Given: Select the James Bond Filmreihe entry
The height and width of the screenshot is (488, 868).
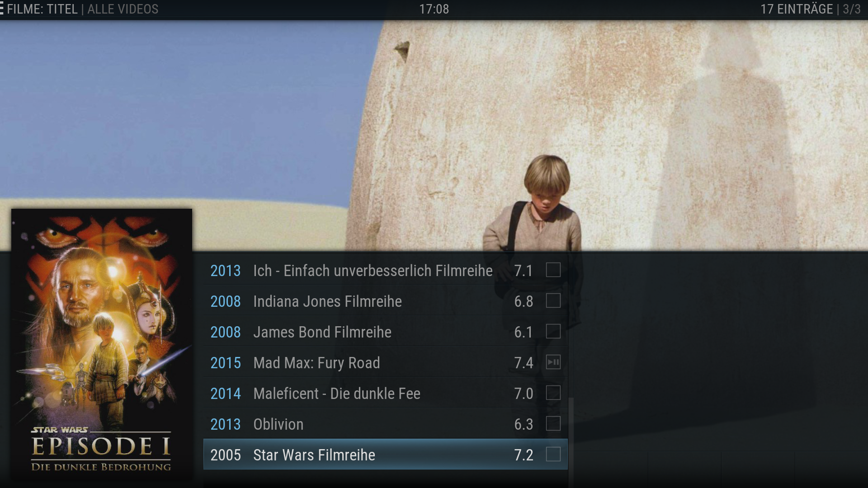Looking at the screenshot, I should [x=322, y=332].
